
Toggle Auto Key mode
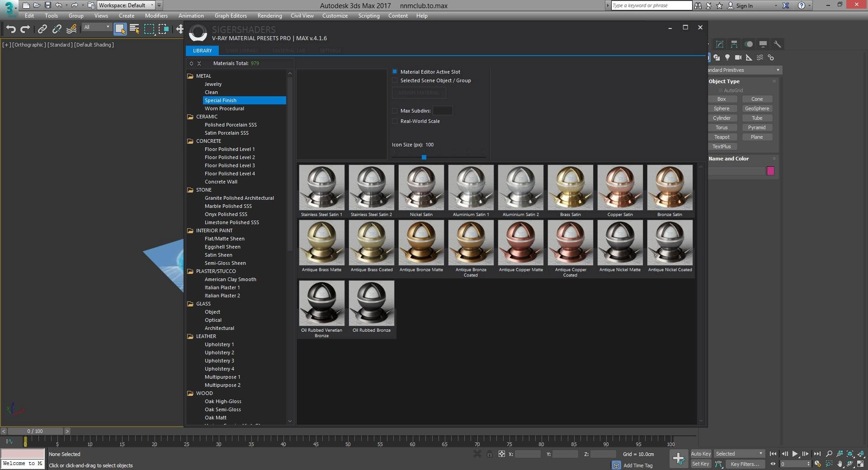coord(701,454)
